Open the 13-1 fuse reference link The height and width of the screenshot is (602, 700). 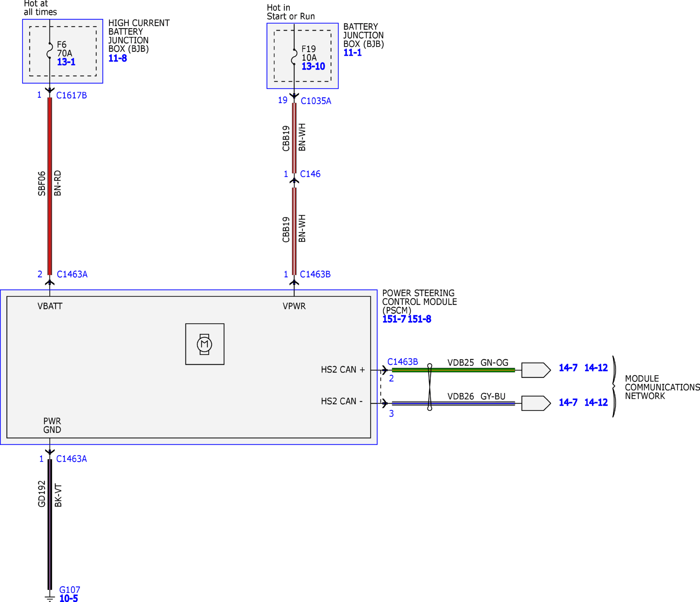[66, 62]
